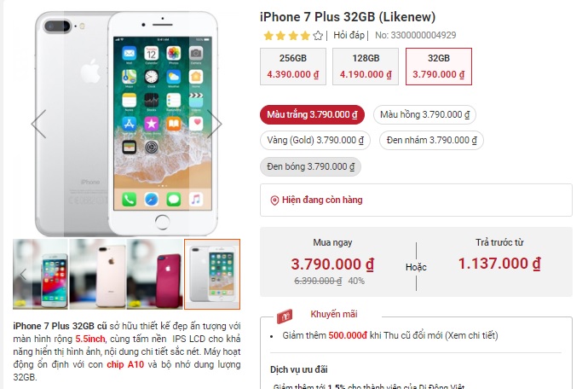Rate product with the fifth empty star
This screenshot has height=389, width=588.
[x=318, y=36]
